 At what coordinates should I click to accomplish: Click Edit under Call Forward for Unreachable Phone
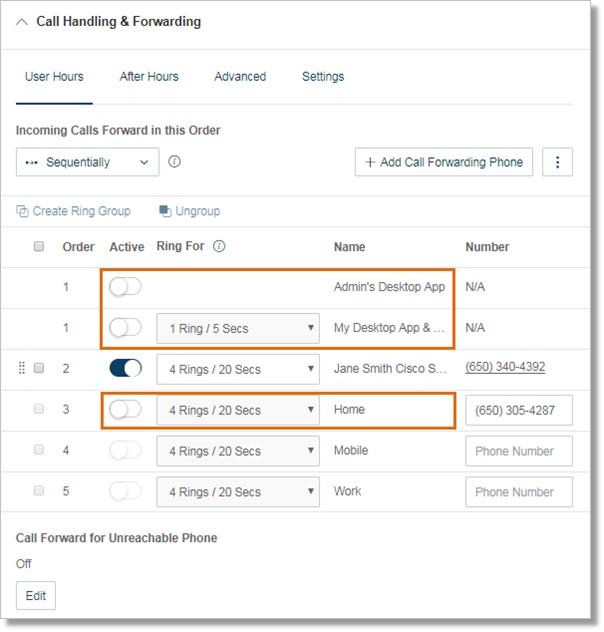[x=36, y=596]
